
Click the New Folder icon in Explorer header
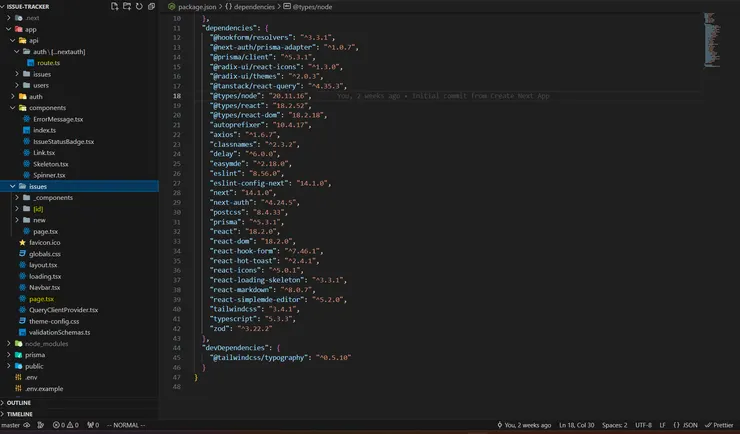pos(126,6)
